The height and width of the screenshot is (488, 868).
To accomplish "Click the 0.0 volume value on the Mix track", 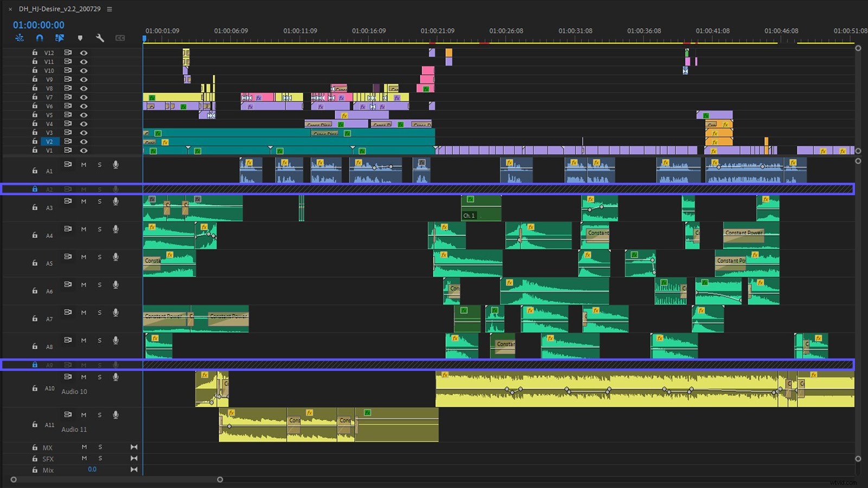I will coord(92,469).
